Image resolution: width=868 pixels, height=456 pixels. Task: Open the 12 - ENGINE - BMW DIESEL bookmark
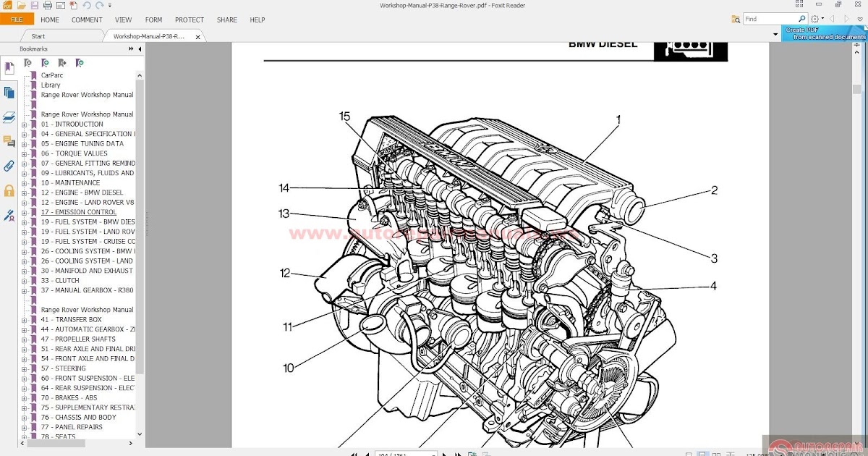click(82, 193)
